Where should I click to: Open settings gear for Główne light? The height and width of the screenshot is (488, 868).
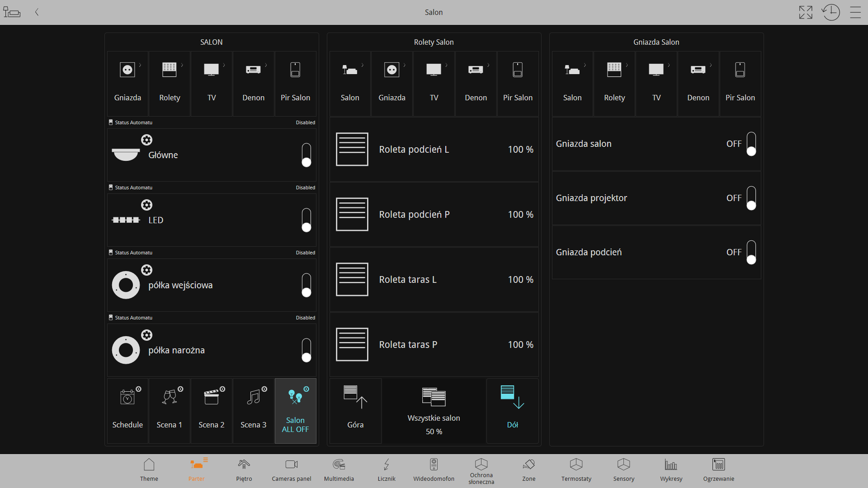pos(146,140)
